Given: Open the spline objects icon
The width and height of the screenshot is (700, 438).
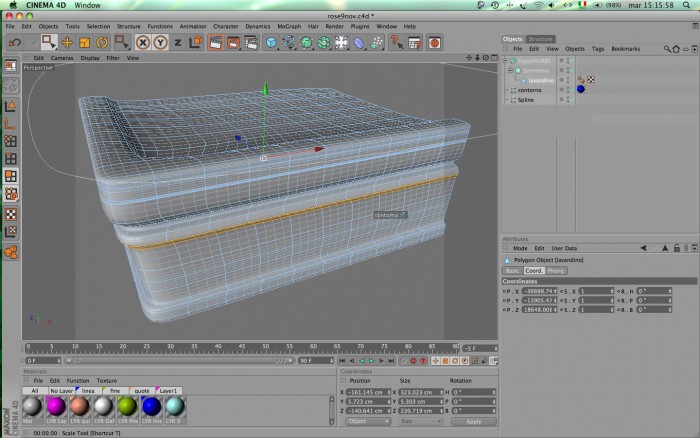Looking at the screenshot, I should pos(288,43).
